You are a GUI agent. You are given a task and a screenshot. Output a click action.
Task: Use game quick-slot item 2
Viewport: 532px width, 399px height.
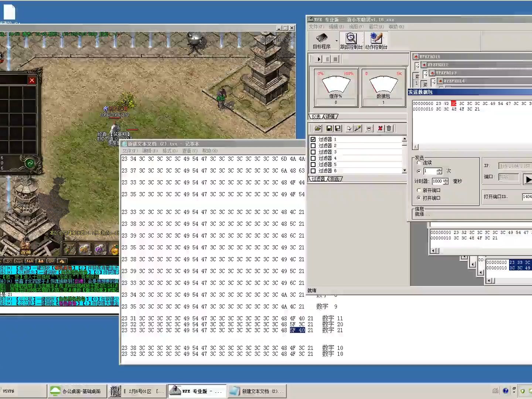[85, 249]
